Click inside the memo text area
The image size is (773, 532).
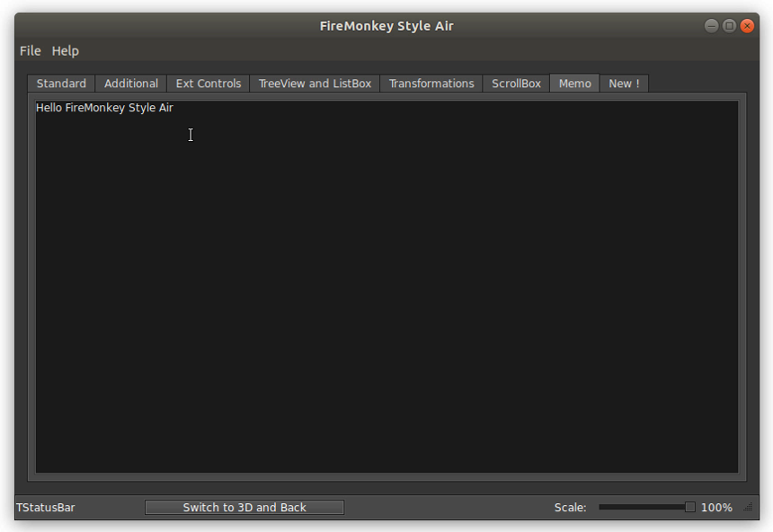point(387,287)
